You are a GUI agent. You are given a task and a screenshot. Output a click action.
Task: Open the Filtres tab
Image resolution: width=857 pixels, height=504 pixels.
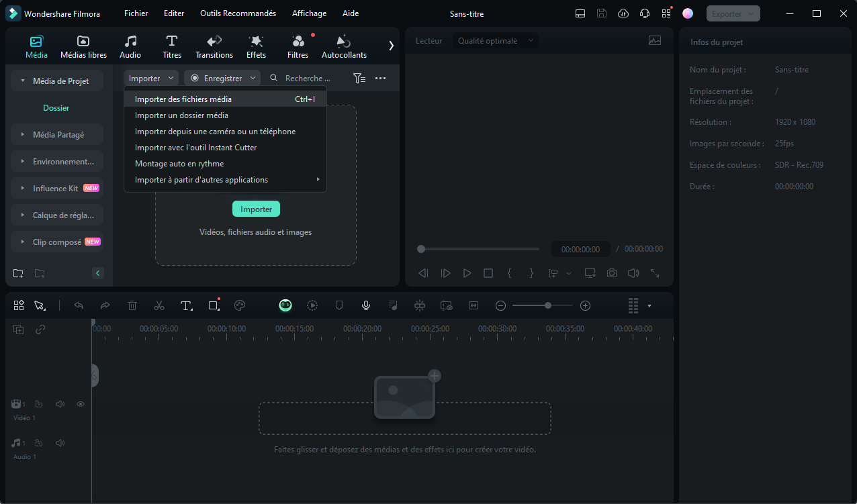coord(298,47)
